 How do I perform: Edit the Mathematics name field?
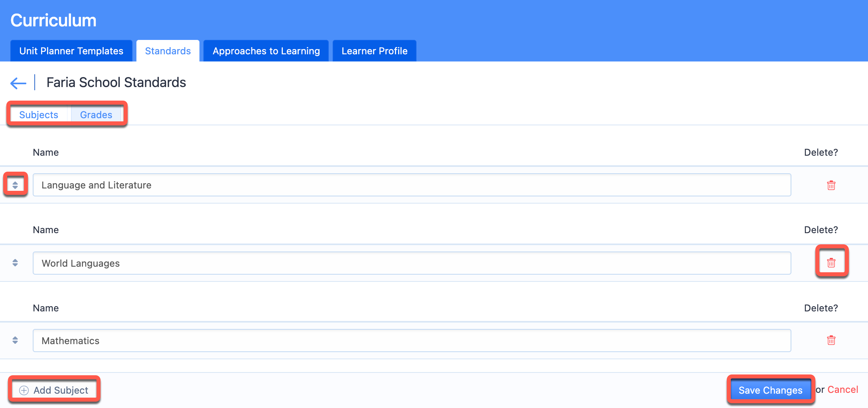pos(412,341)
